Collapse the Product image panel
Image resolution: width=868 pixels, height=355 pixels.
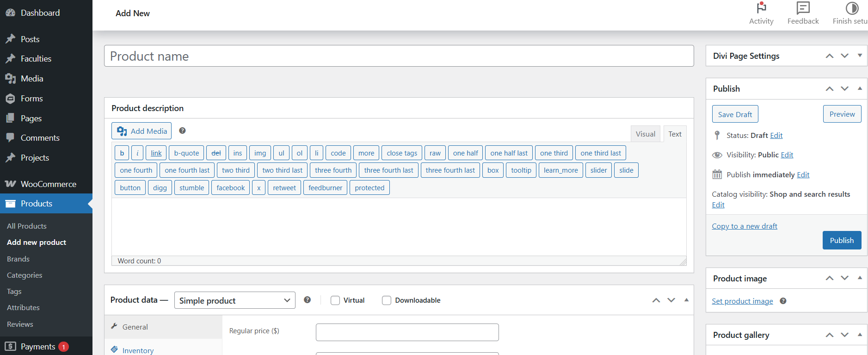(860, 278)
